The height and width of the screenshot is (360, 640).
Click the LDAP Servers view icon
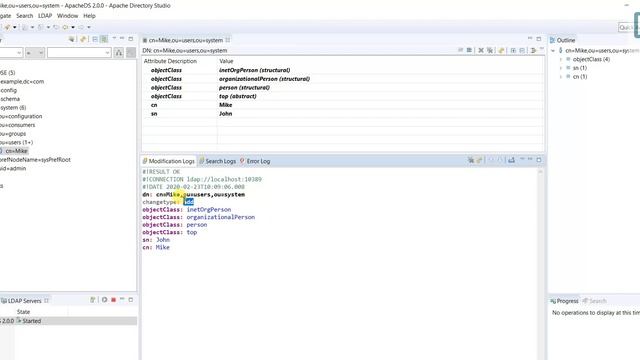point(4,300)
